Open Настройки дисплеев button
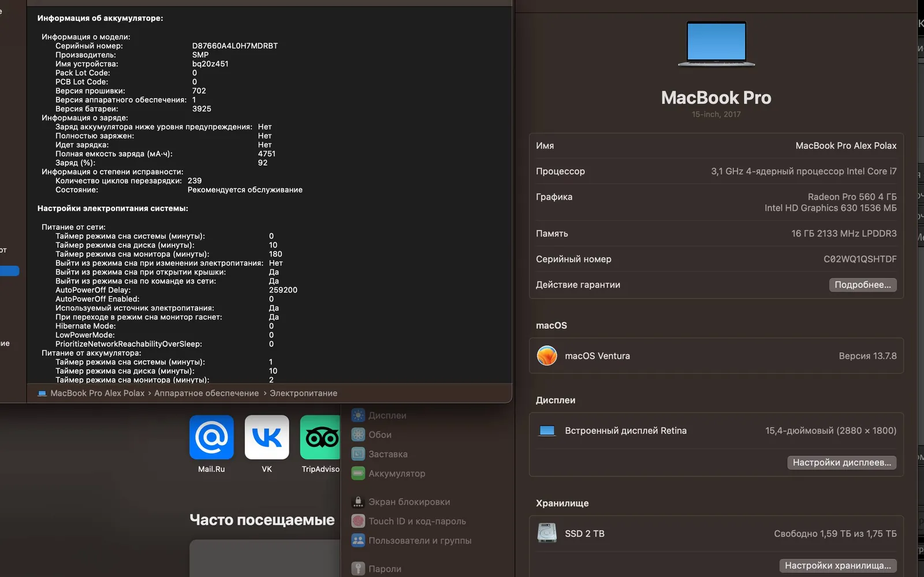Image resolution: width=924 pixels, height=577 pixels. point(841,463)
